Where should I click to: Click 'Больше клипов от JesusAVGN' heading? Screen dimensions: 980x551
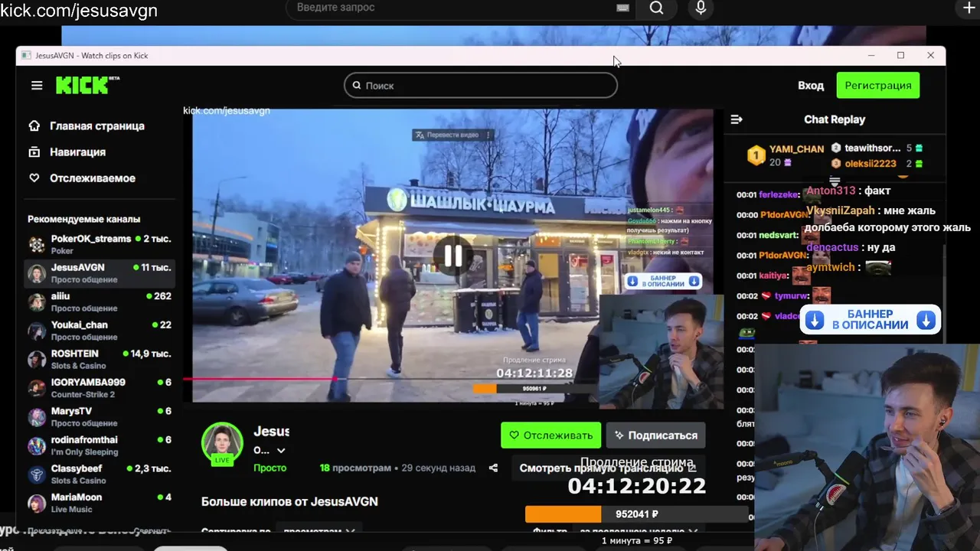click(289, 501)
